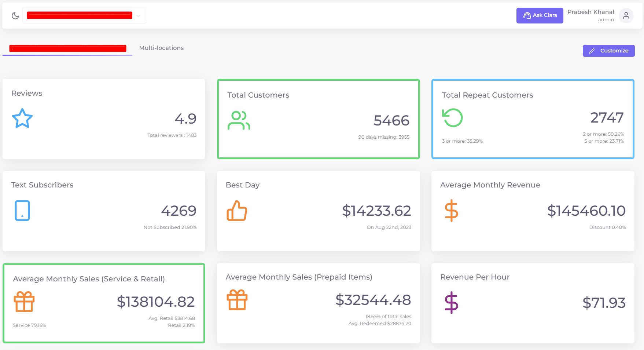The image size is (644, 350).
Task: Switch to the Multi-locations tab
Action: [161, 48]
